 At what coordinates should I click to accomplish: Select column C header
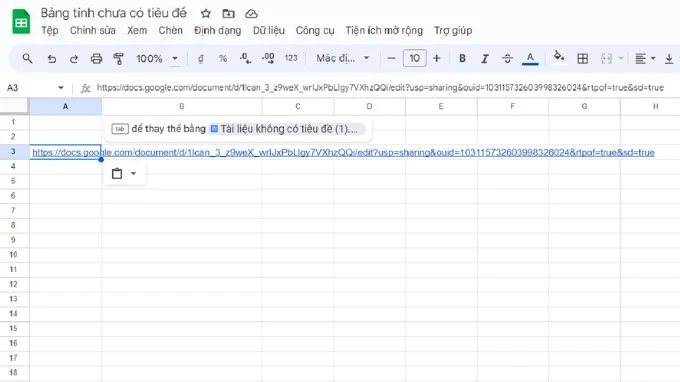click(298, 106)
